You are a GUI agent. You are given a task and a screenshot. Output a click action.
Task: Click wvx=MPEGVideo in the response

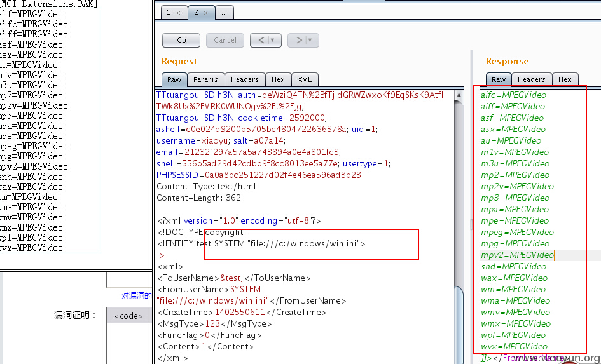pyautogui.click(x=514, y=346)
